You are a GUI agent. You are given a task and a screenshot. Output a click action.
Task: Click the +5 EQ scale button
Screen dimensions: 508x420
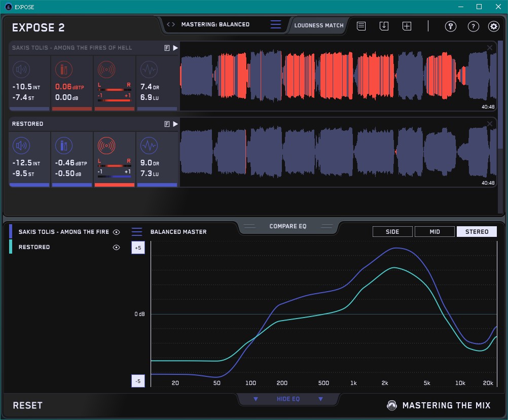pyautogui.click(x=137, y=248)
